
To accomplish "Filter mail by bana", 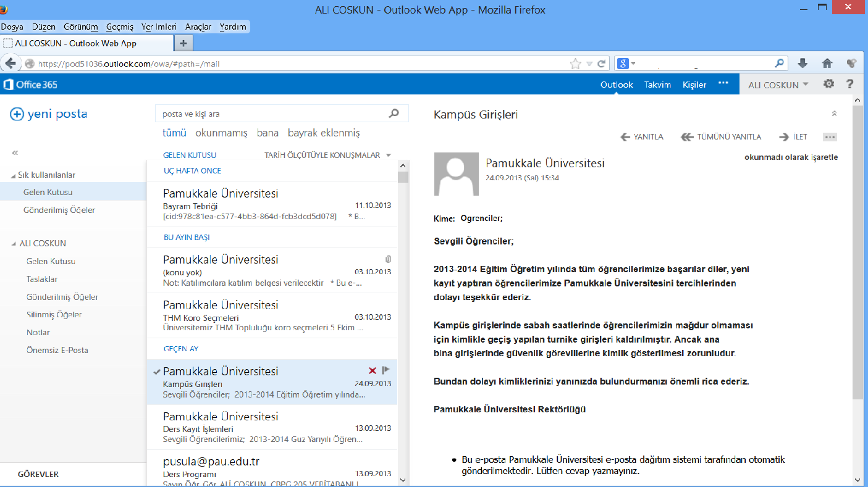I will [x=268, y=133].
